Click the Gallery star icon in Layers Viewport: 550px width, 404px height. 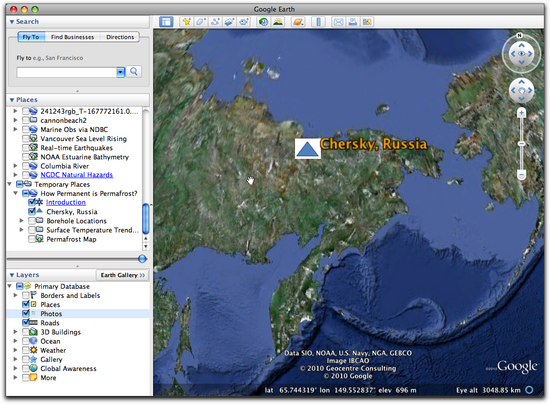33,359
